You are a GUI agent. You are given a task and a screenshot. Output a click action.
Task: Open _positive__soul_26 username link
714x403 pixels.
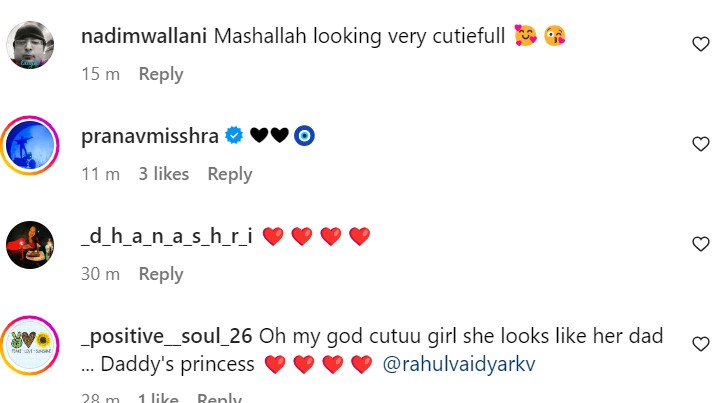(x=166, y=336)
